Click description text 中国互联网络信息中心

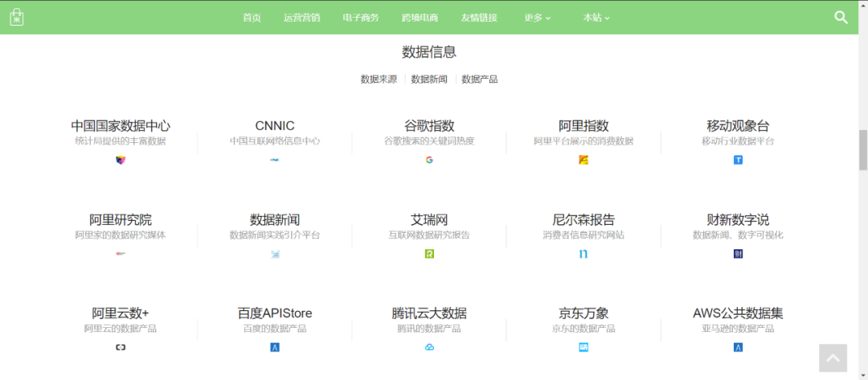[x=275, y=141]
